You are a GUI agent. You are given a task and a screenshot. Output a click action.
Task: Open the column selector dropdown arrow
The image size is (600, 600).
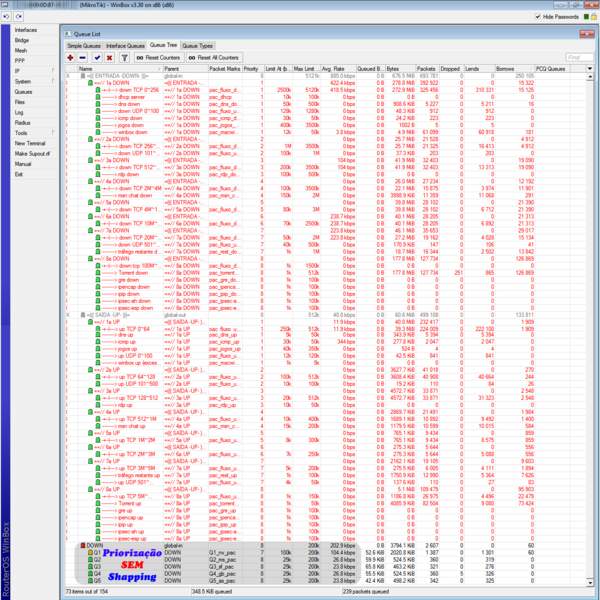(590, 69)
